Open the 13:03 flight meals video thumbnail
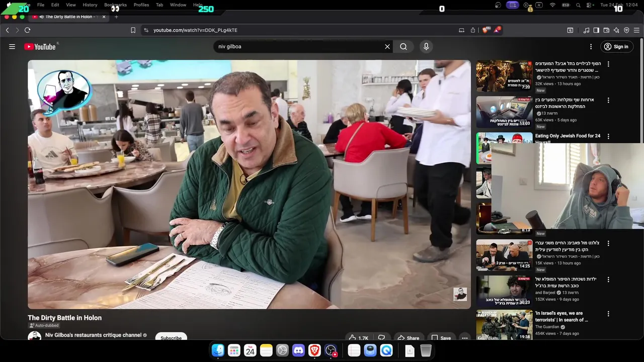644x362 pixels. pos(504,113)
